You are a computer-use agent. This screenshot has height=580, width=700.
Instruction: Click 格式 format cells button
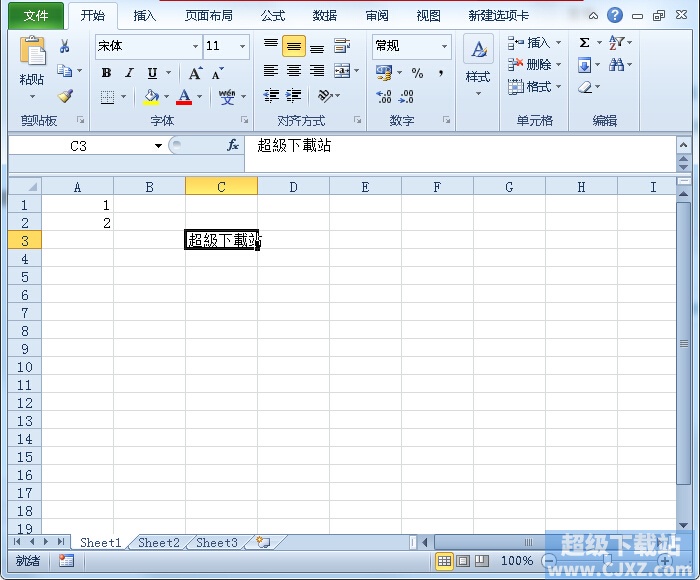(x=534, y=87)
